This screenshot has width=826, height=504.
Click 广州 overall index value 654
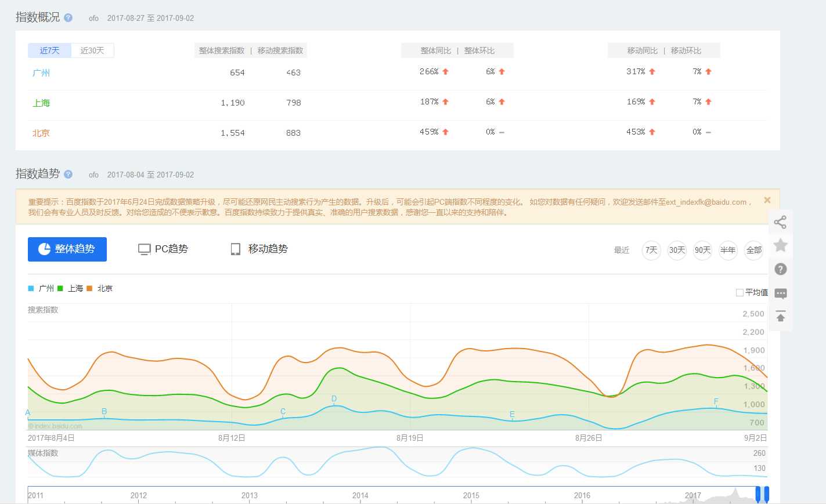pos(237,72)
